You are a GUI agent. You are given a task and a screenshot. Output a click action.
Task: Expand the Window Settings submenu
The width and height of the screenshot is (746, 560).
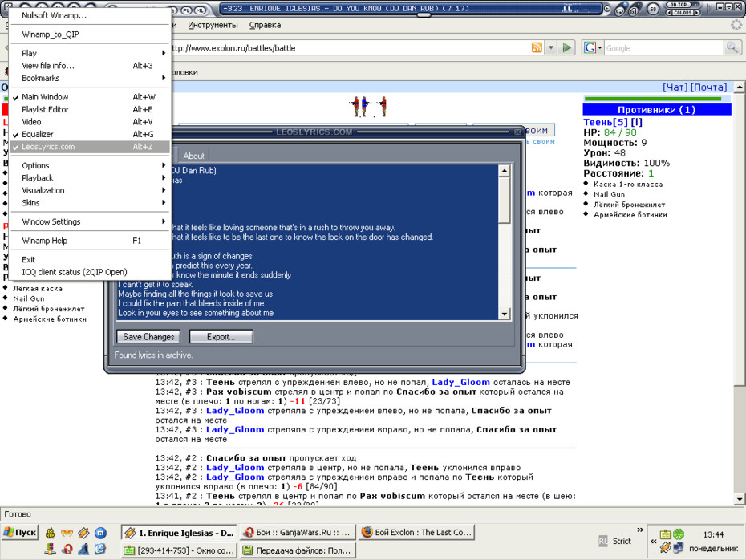(90, 221)
